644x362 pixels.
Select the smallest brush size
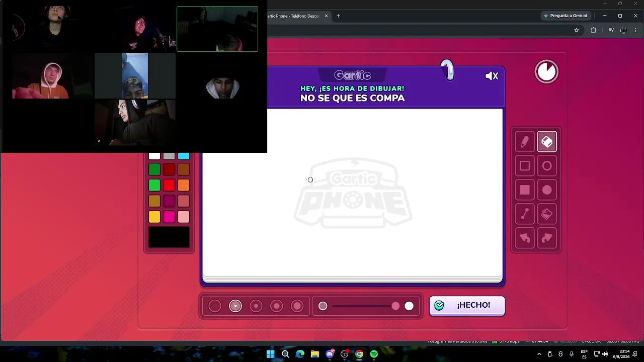pos(215,306)
